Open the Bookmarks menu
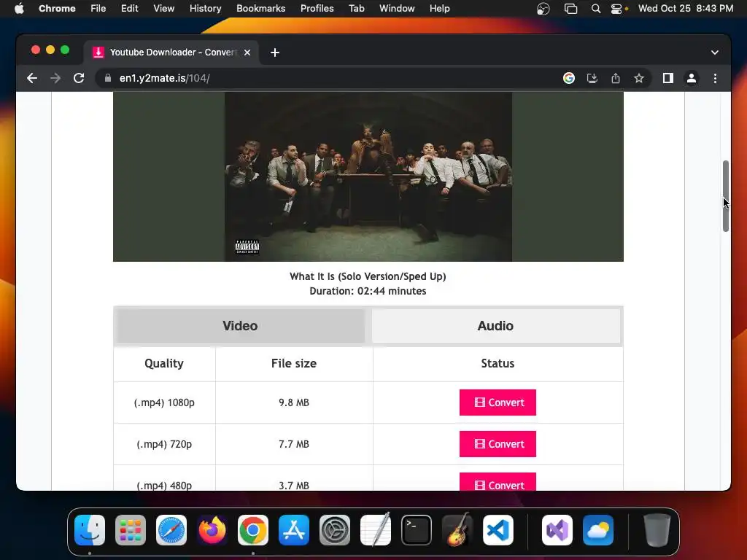This screenshot has width=747, height=560. [x=260, y=8]
